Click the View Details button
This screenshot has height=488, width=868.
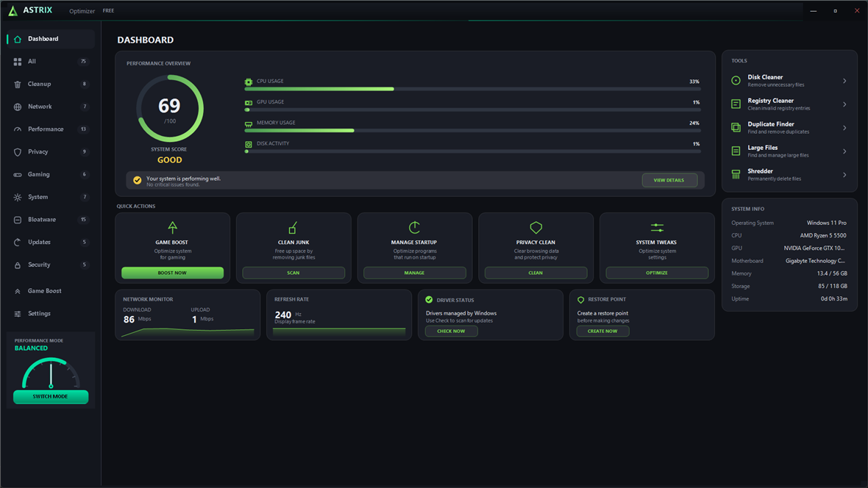pyautogui.click(x=669, y=180)
